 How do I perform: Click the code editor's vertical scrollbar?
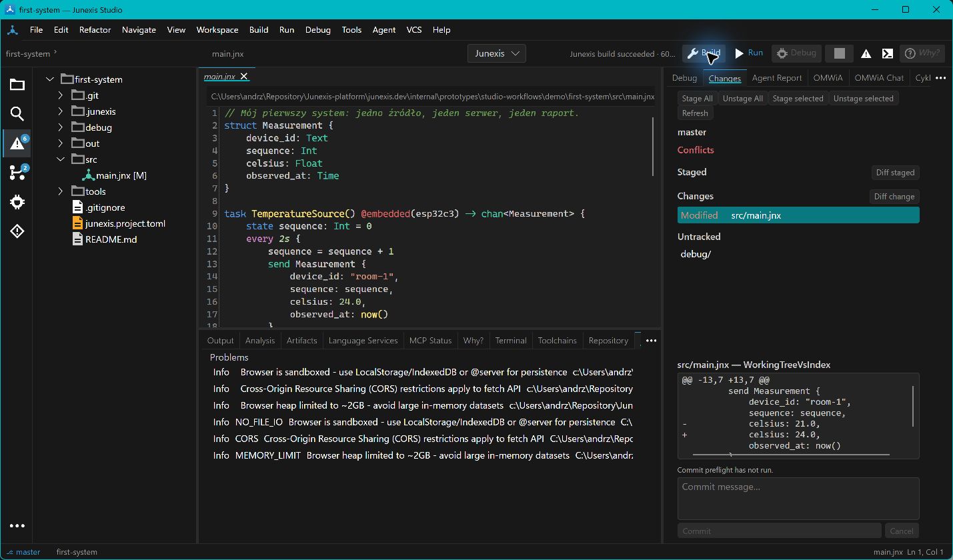click(653, 148)
